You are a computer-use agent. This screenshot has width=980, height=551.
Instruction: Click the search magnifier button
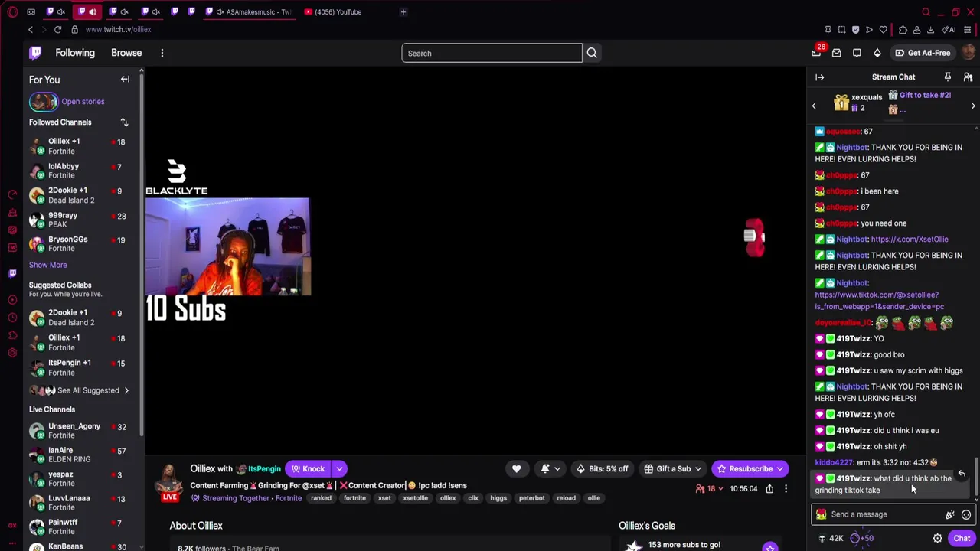[x=592, y=53]
